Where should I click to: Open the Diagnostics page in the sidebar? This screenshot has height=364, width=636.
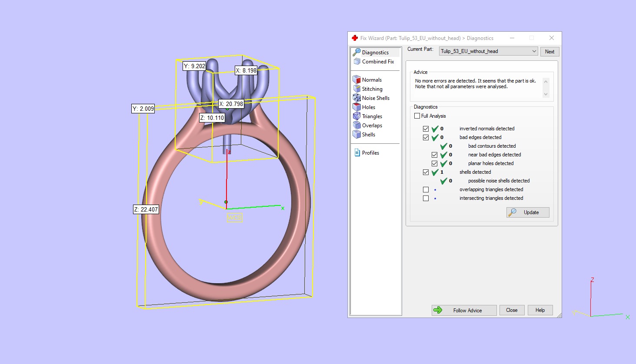375,53
